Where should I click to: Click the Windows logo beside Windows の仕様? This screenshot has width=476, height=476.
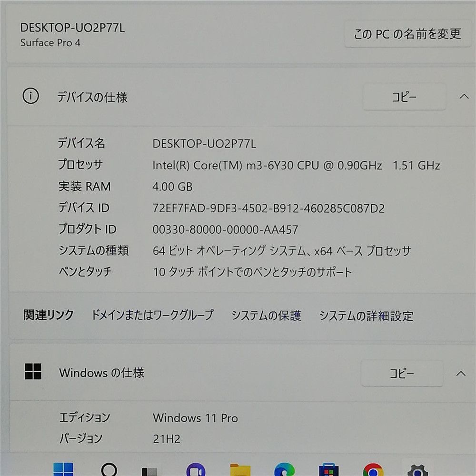pyautogui.click(x=33, y=371)
